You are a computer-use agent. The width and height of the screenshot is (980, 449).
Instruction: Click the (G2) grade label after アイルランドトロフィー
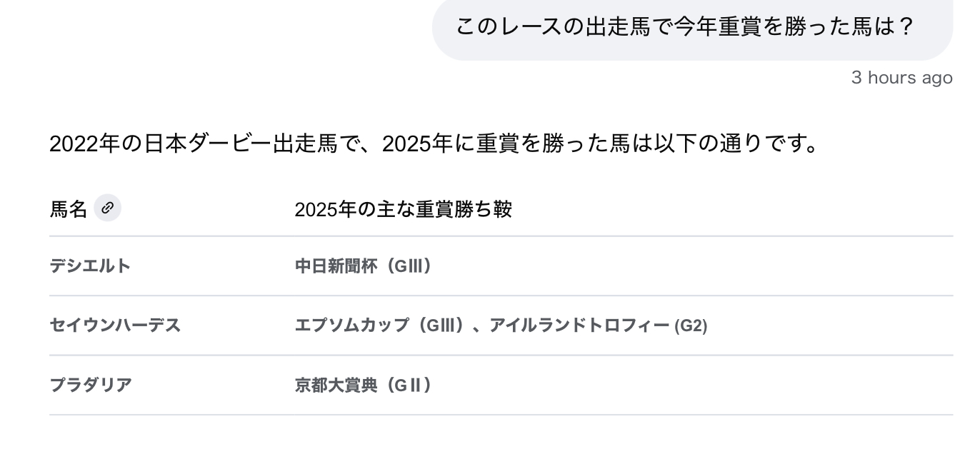coord(691,326)
